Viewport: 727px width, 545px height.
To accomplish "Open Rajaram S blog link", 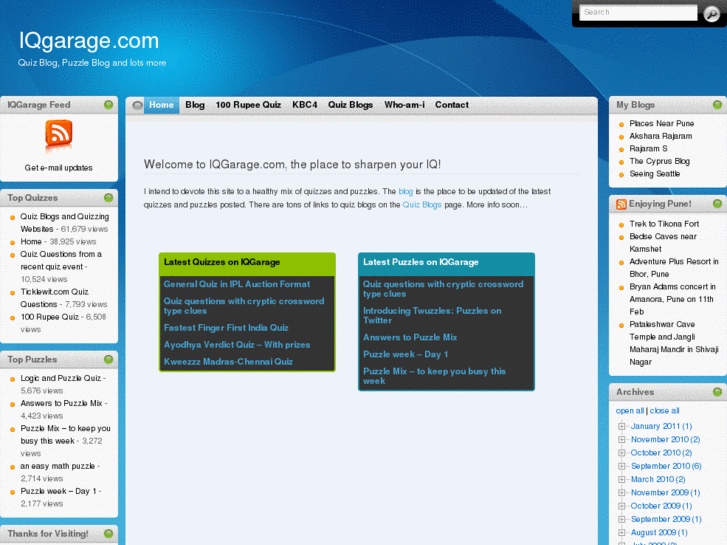I will (648, 148).
